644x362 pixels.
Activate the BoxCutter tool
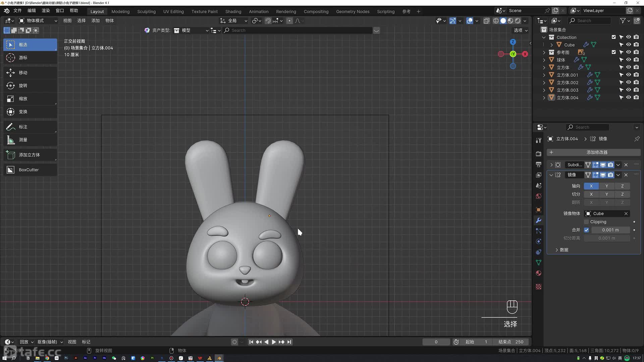30,170
